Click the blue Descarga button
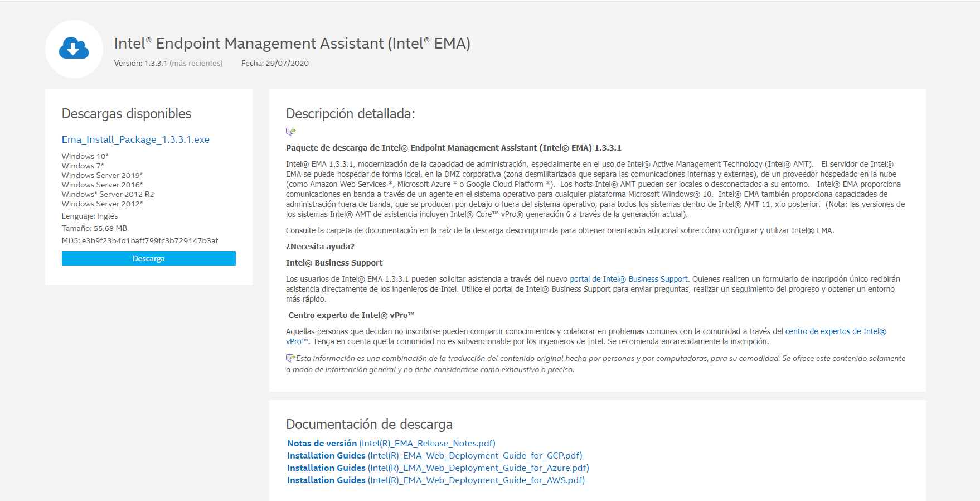Image resolution: width=980 pixels, height=501 pixels. pyautogui.click(x=149, y=258)
